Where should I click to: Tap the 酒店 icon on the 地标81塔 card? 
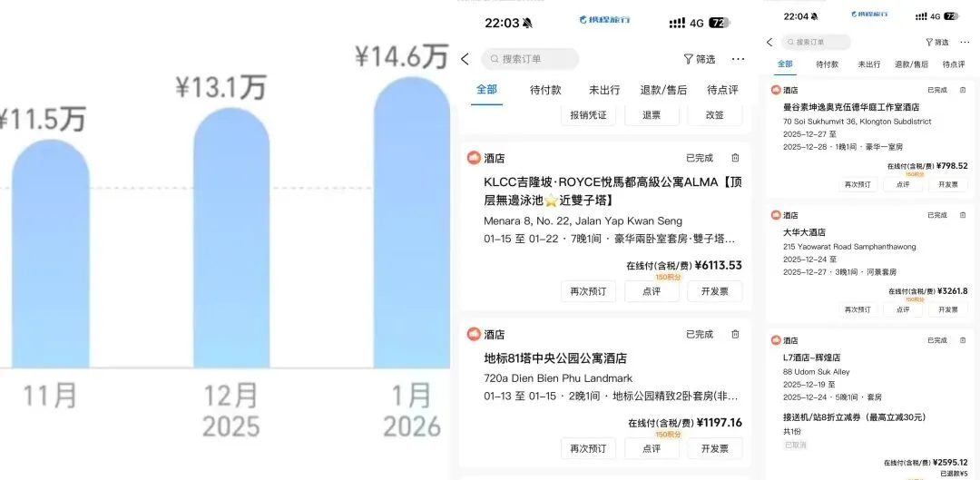point(474,335)
